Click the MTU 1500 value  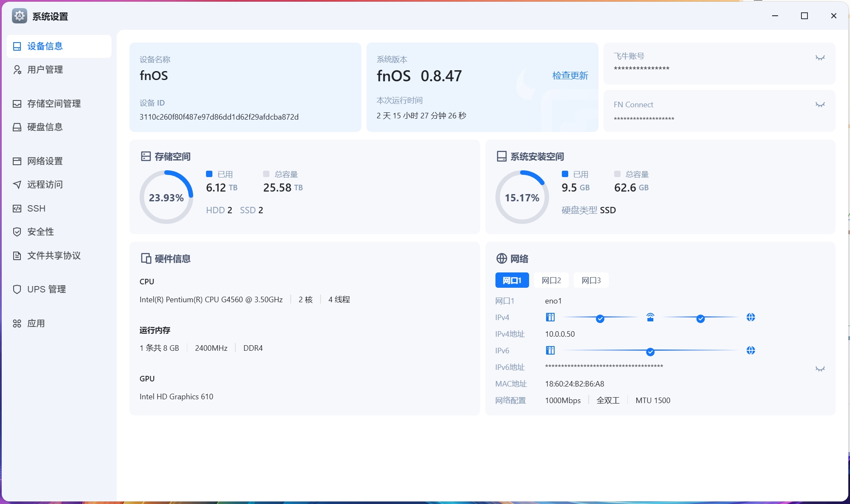point(653,401)
